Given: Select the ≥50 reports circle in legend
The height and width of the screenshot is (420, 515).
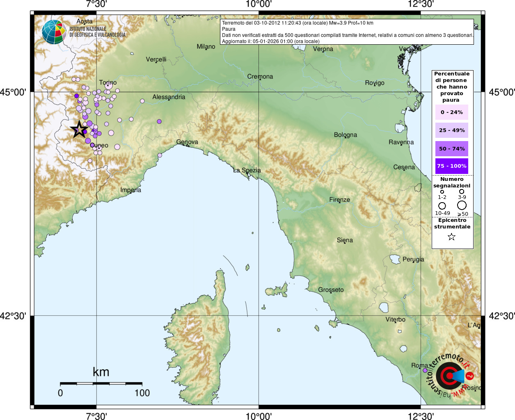Looking at the screenshot, I should click(x=462, y=205).
